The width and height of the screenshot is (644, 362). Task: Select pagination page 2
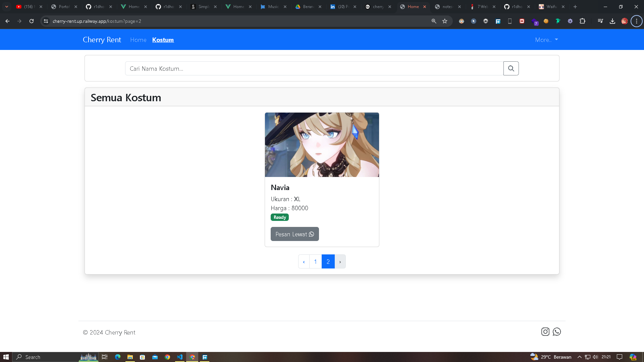[x=328, y=261]
